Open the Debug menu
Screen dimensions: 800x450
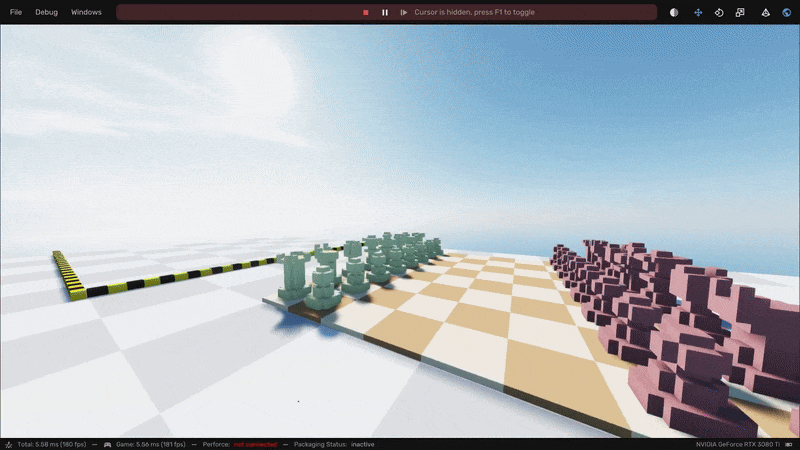(46, 12)
